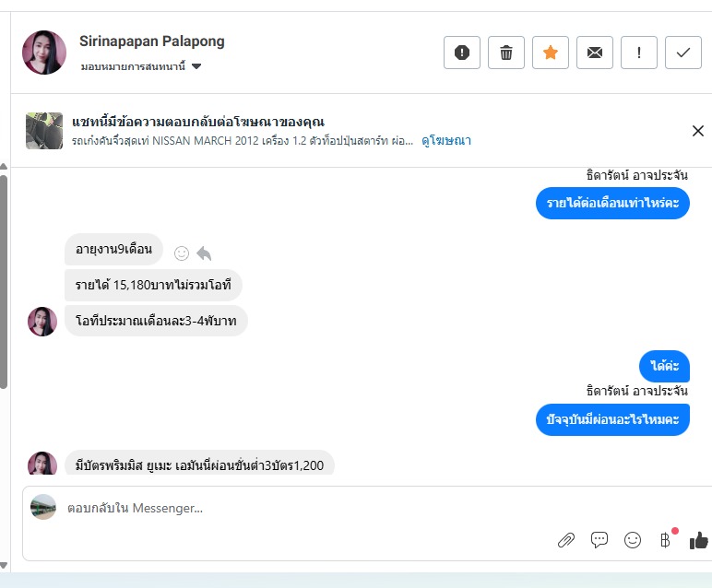Mark conversation as unread with envelope icon
Screen dimensions: 712x588
[x=595, y=53]
